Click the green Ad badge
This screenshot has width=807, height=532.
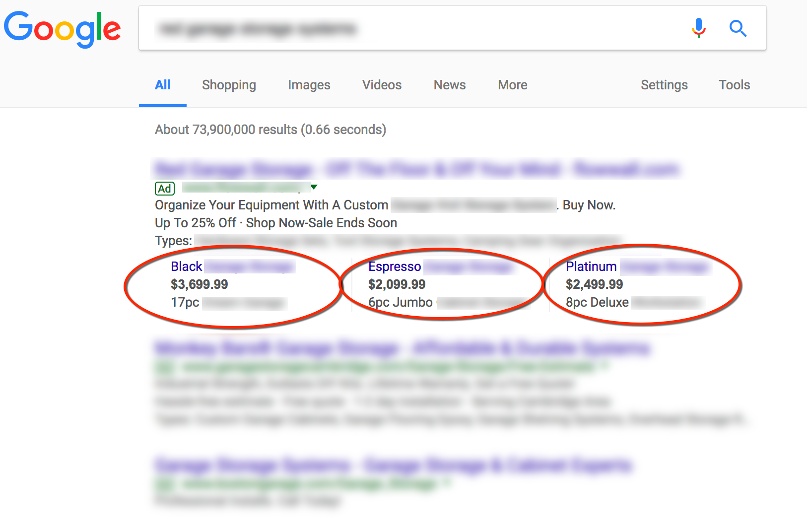[x=165, y=189]
